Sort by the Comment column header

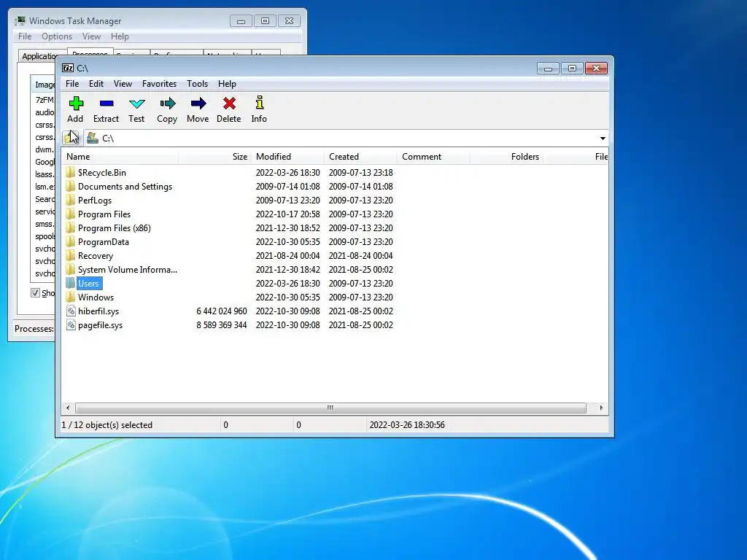(x=433, y=157)
